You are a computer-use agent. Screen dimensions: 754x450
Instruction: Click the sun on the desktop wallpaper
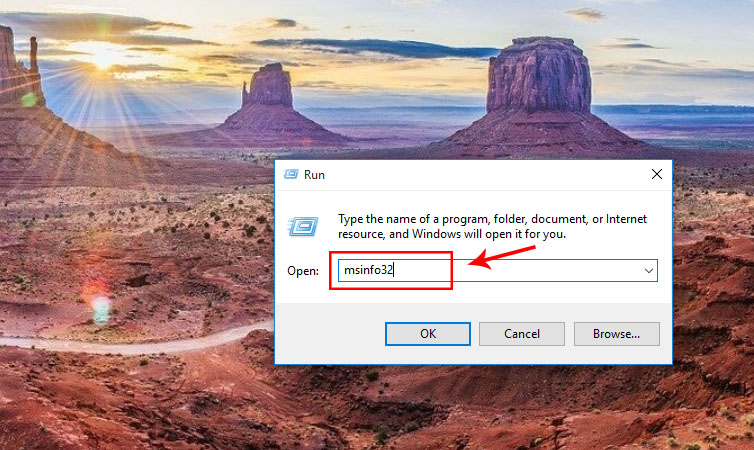(102, 56)
